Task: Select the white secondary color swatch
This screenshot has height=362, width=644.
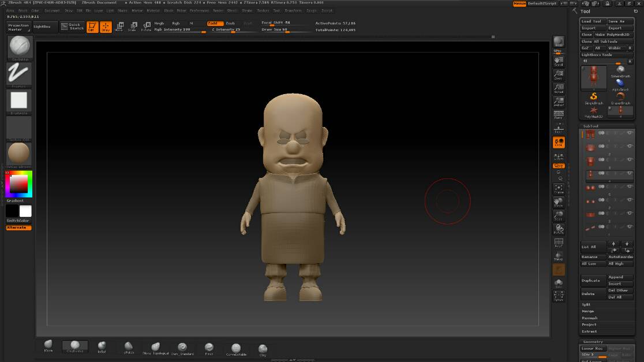Action: [25, 211]
